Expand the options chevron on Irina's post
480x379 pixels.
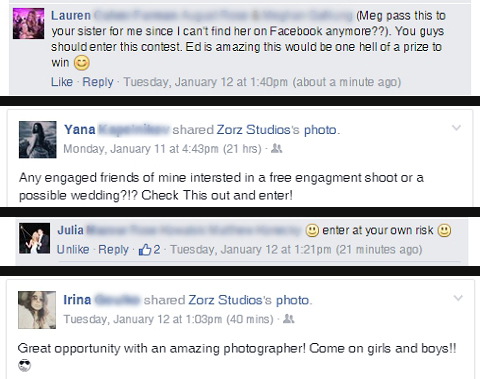coord(458,298)
